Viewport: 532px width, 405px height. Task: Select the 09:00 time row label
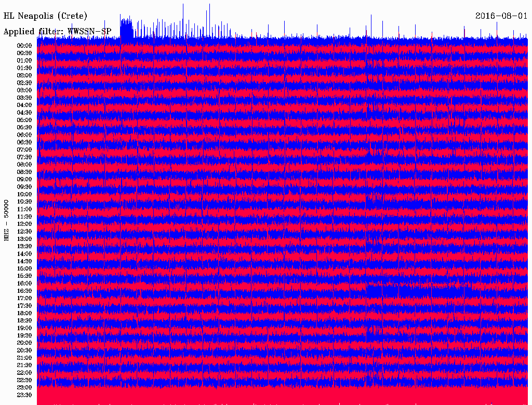tap(24, 180)
